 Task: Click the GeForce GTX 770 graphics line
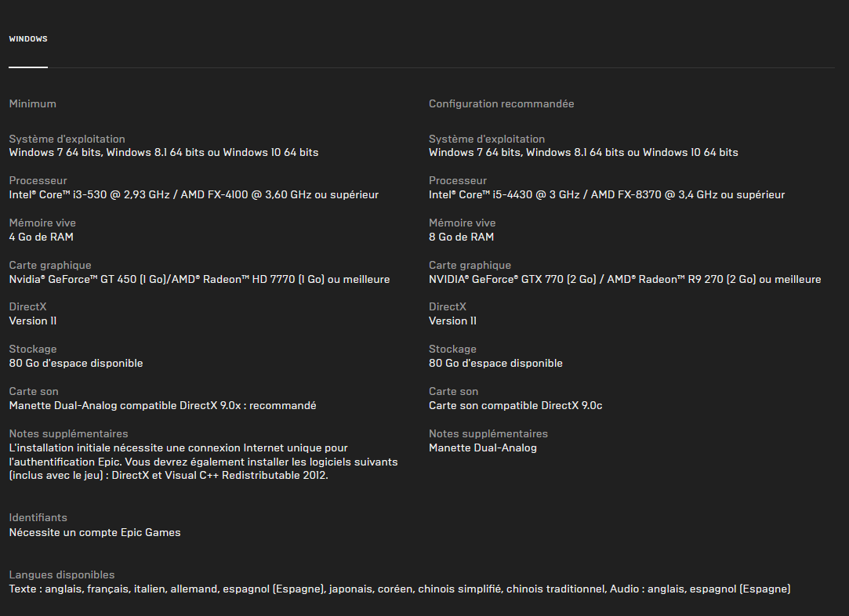[625, 279]
